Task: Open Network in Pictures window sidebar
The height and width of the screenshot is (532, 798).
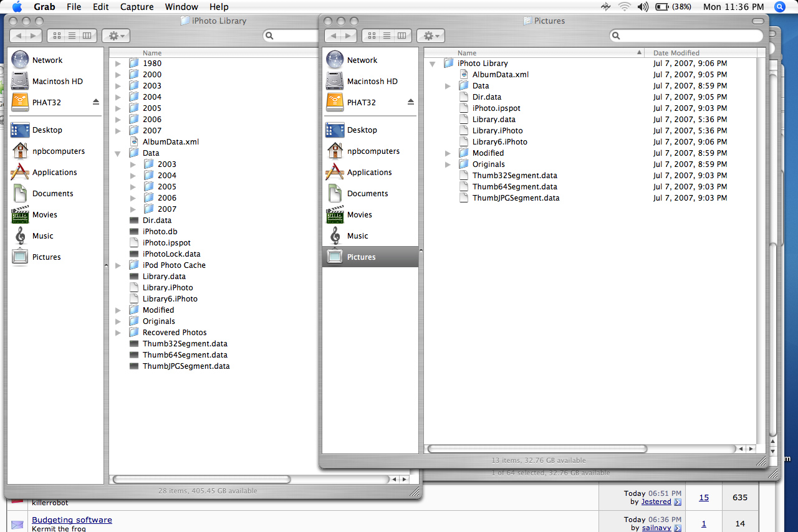Action: [352, 60]
